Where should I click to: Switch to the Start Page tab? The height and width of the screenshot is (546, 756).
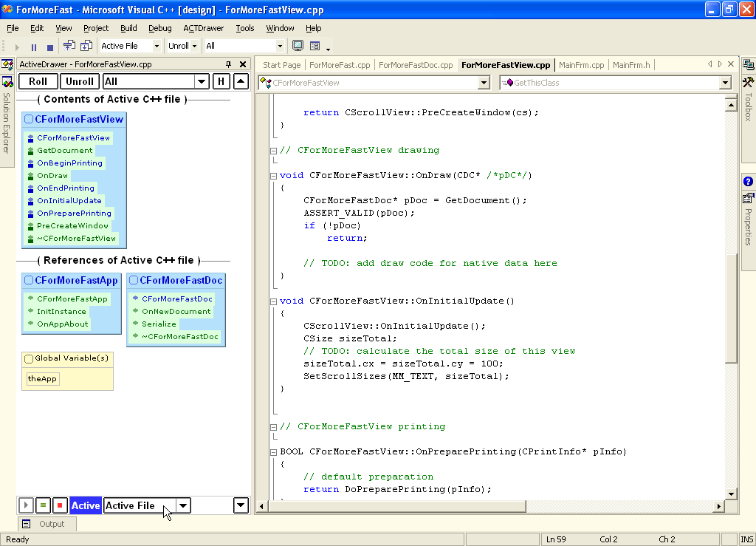[281, 65]
